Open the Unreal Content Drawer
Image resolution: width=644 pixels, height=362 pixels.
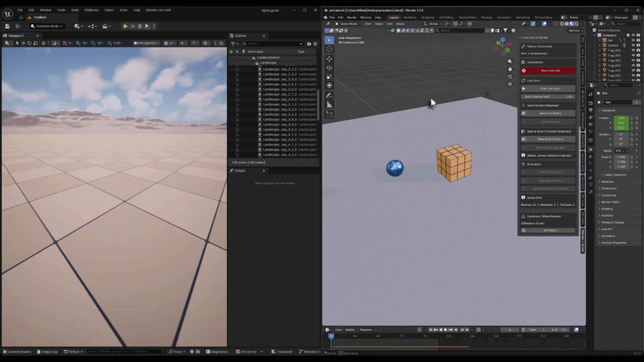(17, 352)
